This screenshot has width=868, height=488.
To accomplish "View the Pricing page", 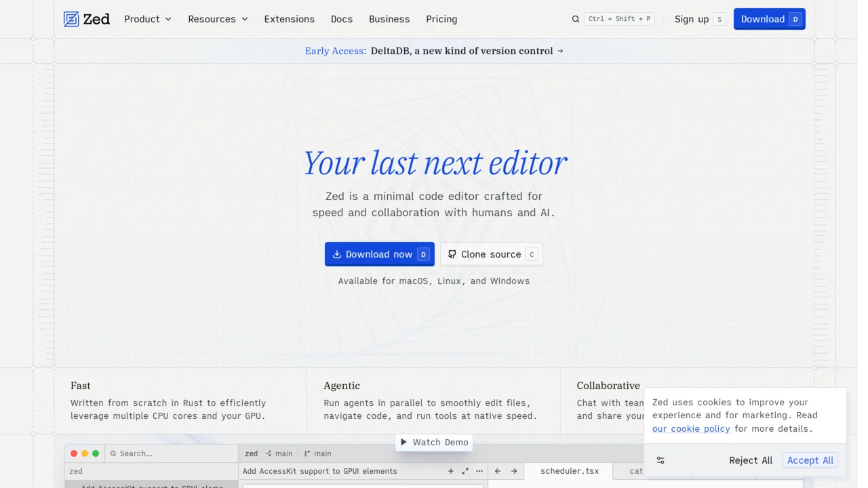I will coord(441,19).
